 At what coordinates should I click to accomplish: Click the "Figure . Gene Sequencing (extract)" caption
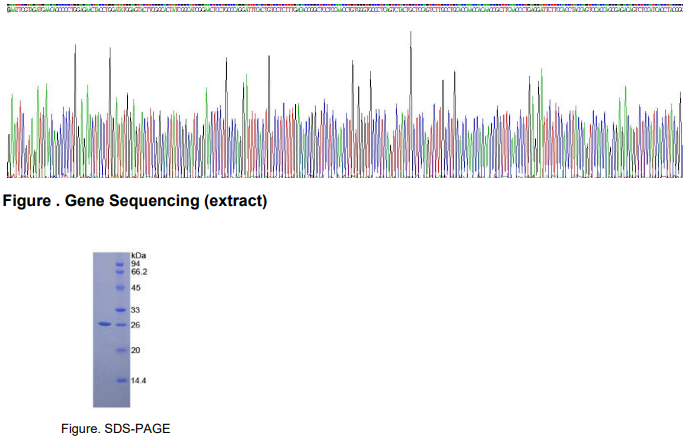click(x=135, y=202)
